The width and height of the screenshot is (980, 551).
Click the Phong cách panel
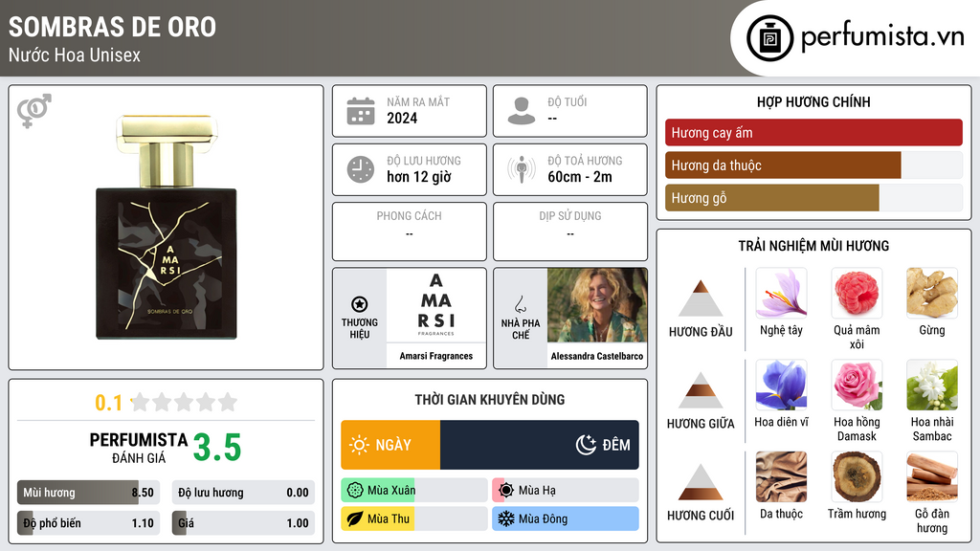[410, 231]
